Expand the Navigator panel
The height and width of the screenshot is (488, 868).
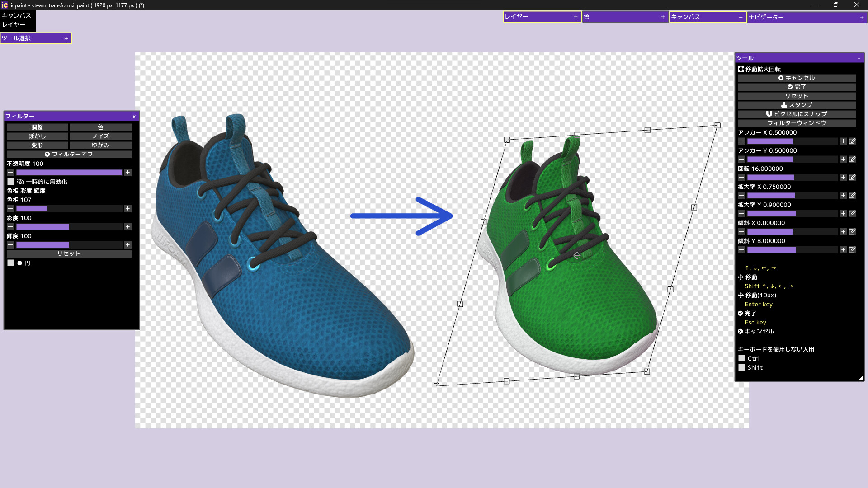(862, 18)
